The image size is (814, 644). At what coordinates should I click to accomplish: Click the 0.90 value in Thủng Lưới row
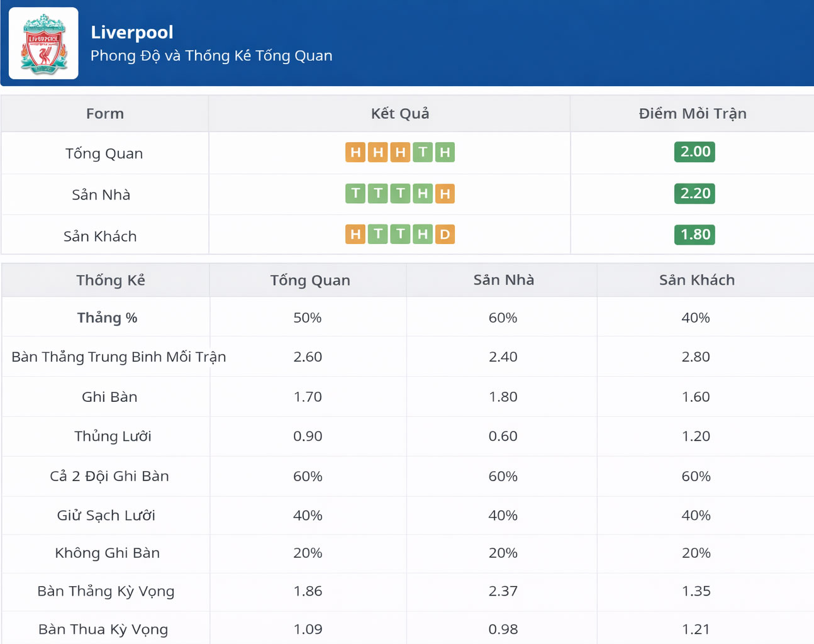click(308, 436)
